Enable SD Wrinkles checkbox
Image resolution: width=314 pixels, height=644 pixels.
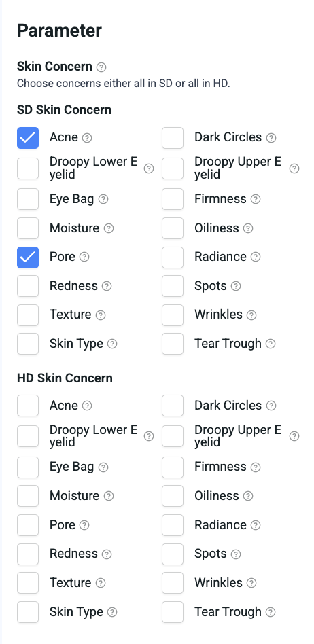173,315
